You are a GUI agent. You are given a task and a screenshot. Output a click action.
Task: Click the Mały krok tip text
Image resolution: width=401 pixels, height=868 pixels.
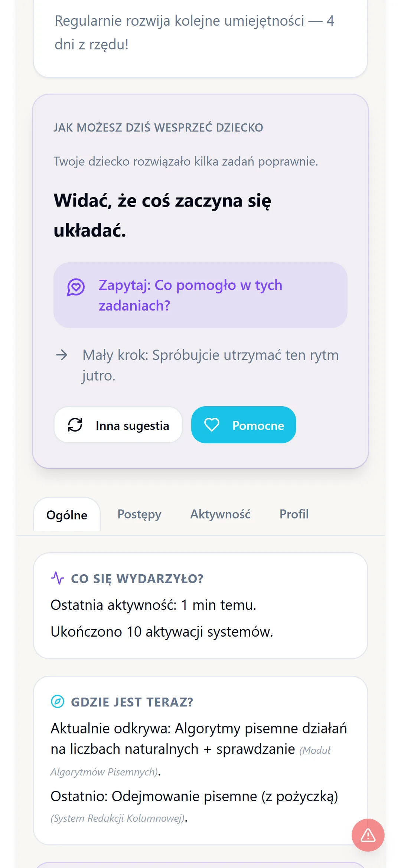pos(211,365)
